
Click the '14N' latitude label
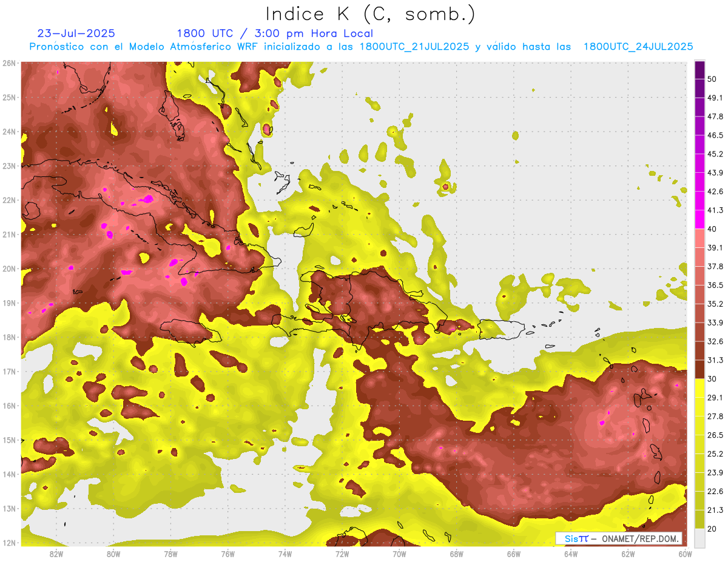click(9, 474)
